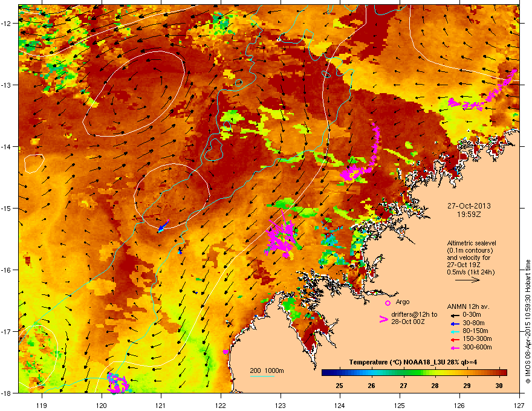Click the blue mooring current arrow on the map

[164, 226]
